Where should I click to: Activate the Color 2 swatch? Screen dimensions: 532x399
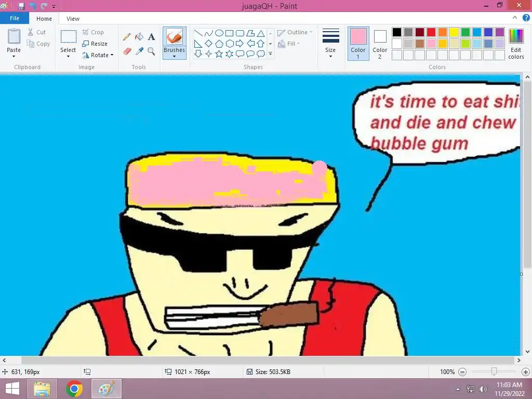pos(380,44)
